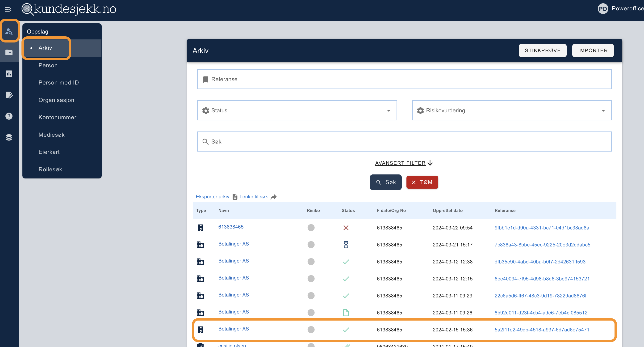Click the company type icon in 2024-03-21 15:17 row

[200, 245]
